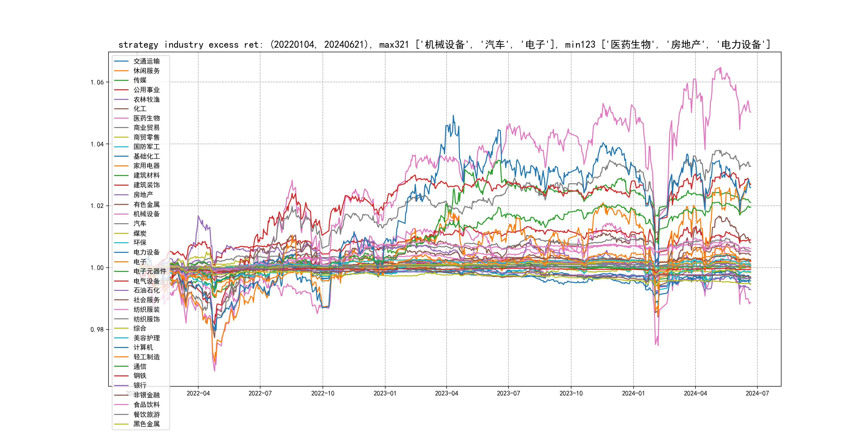Click the chart title text
Viewport: 868px width, 434px height.
(x=444, y=44)
